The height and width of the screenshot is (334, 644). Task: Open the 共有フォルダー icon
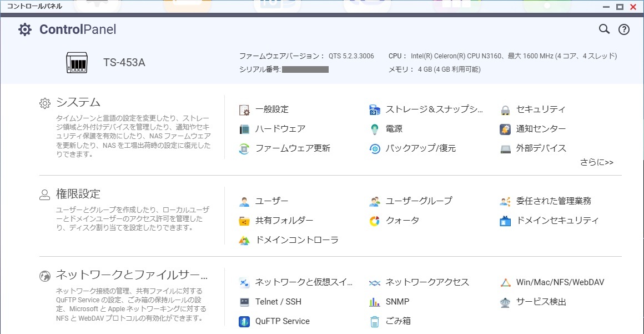pyautogui.click(x=284, y=220)
